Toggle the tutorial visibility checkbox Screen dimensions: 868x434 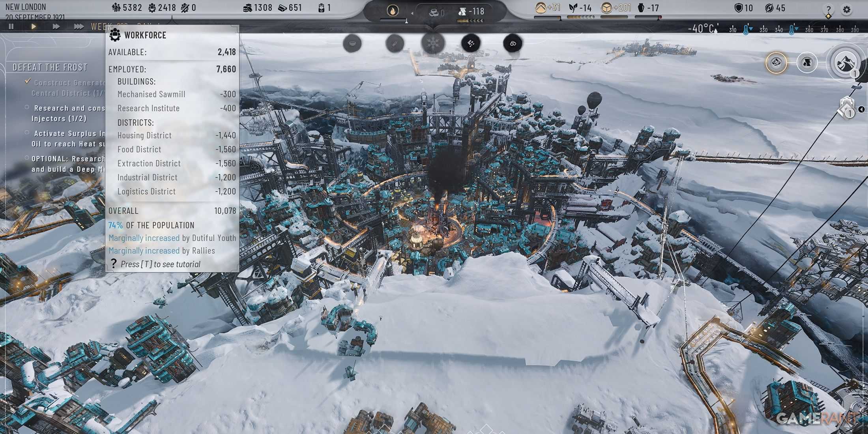point(114,264)
